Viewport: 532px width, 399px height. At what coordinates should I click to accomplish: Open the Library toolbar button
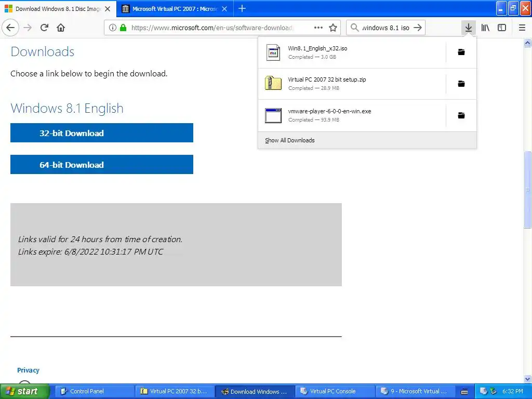click(485, 28)
